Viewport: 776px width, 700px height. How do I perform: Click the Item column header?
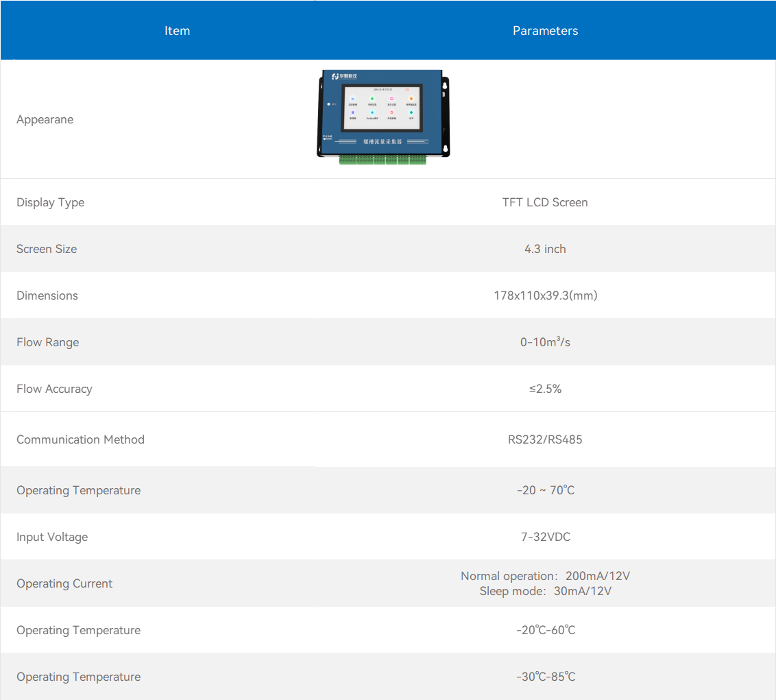(177, 31)
